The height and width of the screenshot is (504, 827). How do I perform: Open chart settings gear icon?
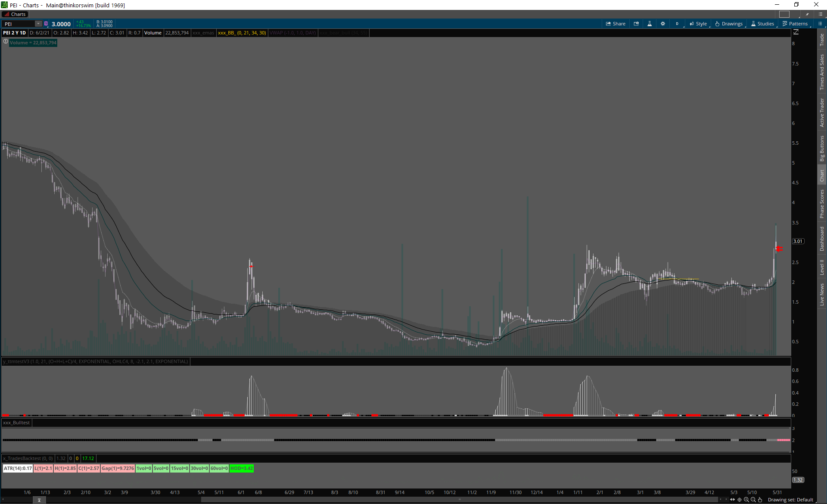(x=663, y=24)
